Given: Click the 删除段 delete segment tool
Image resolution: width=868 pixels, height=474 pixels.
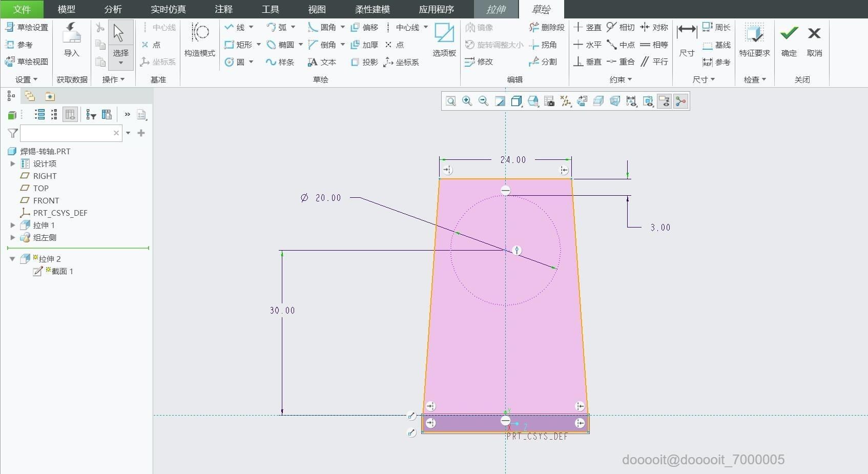Looking at the screenshot, I should [547, 27].
